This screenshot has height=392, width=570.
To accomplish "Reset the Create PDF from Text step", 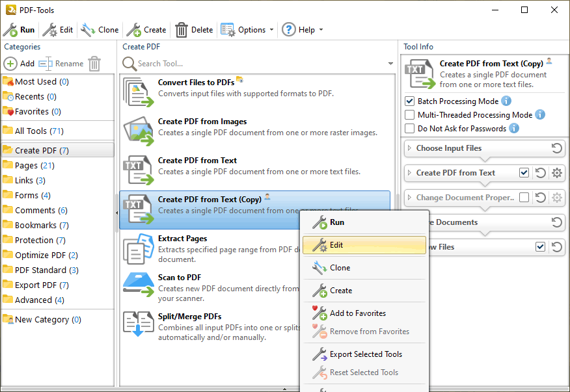I will pyautogui.click(x=541, y=173).
